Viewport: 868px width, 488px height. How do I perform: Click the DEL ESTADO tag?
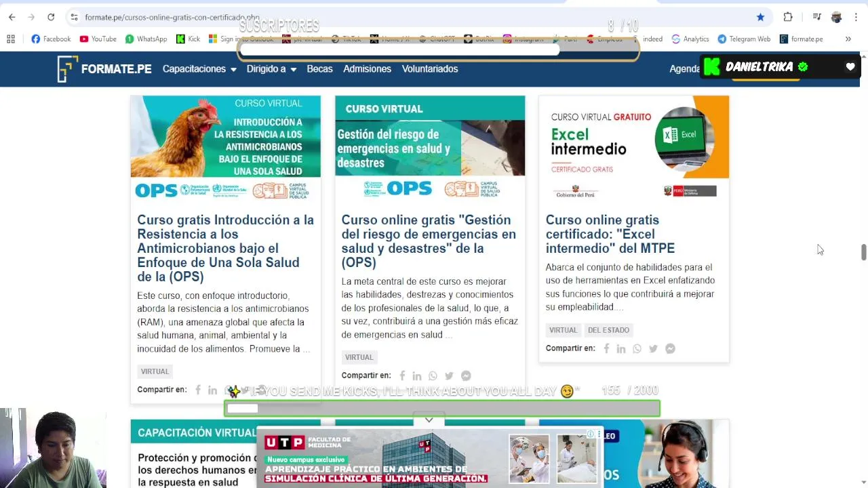point(608,330)
